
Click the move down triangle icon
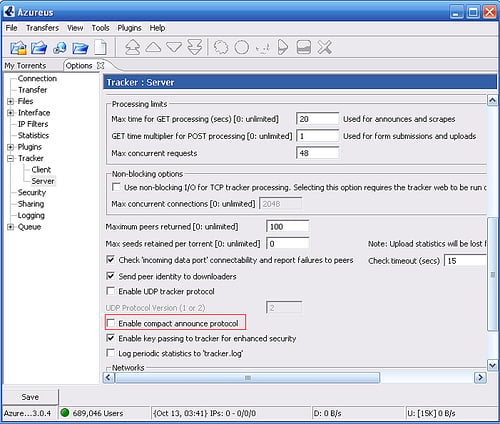(174, 47)
